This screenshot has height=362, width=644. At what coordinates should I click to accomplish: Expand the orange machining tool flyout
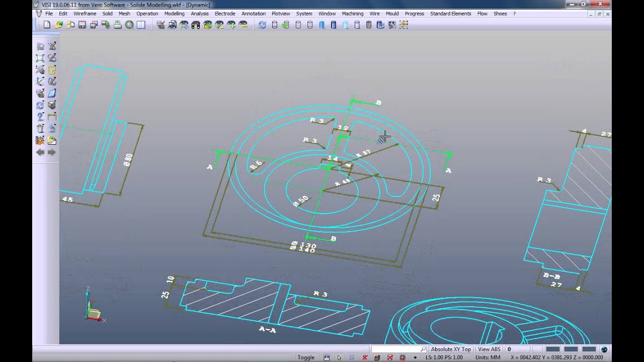tap(40, 140)
